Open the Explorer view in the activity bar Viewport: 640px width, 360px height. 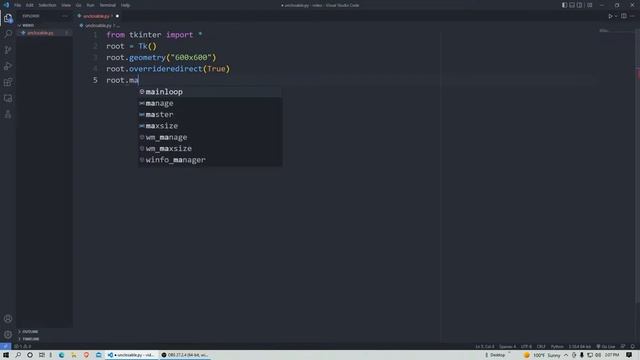point(8,18)
